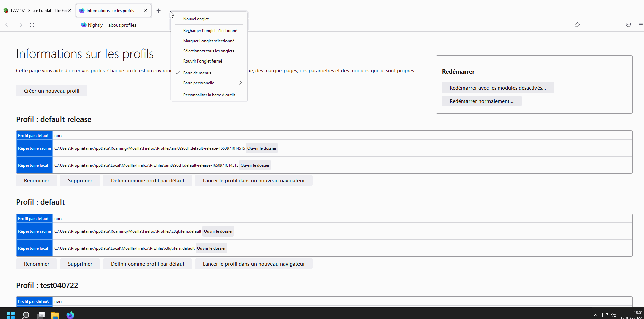Click the Profil : test040722 heading
The height and width of the screenshot is (319, 644).
(x=47, y=285)
